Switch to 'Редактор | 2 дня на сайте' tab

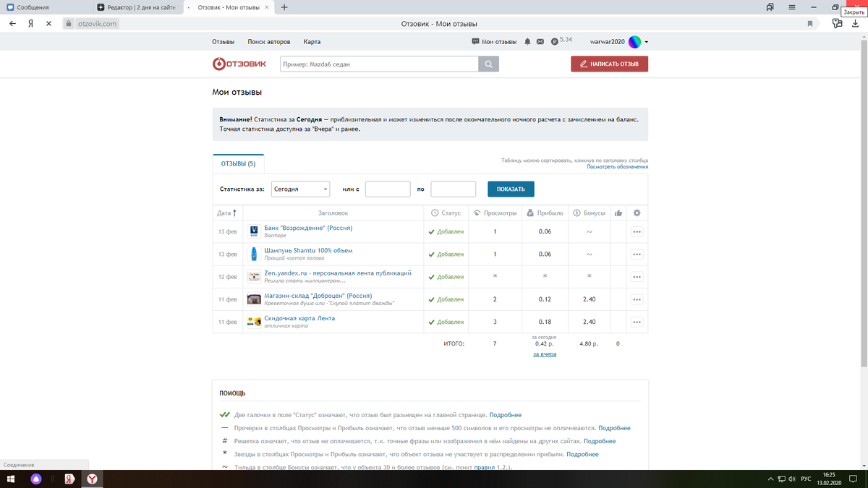tap(137, 7)
